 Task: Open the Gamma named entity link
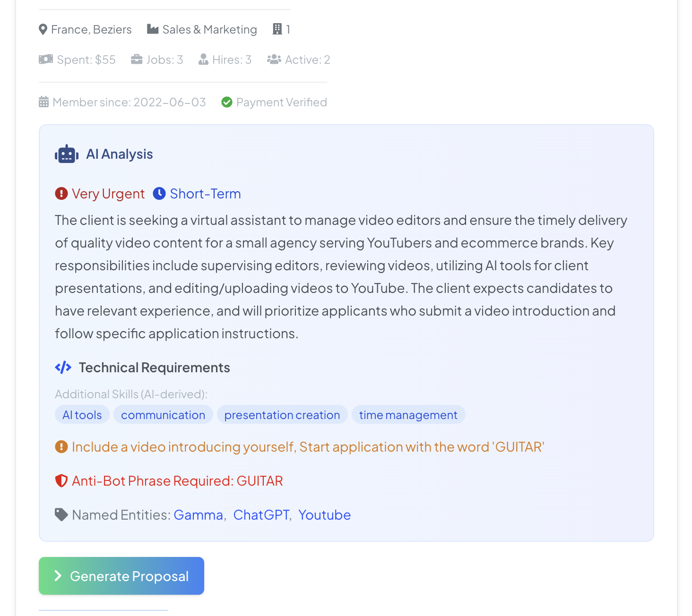click(x=199, y=515)
